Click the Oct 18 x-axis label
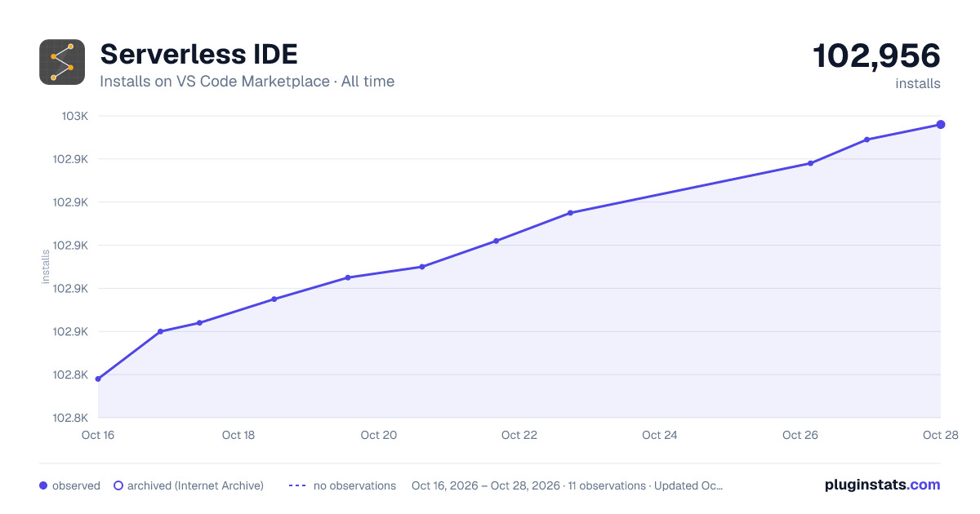 pos(238,435)
